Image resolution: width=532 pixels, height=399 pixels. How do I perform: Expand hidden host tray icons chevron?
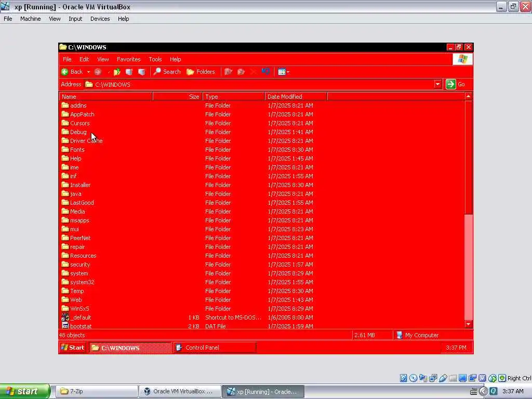(484, 391)
